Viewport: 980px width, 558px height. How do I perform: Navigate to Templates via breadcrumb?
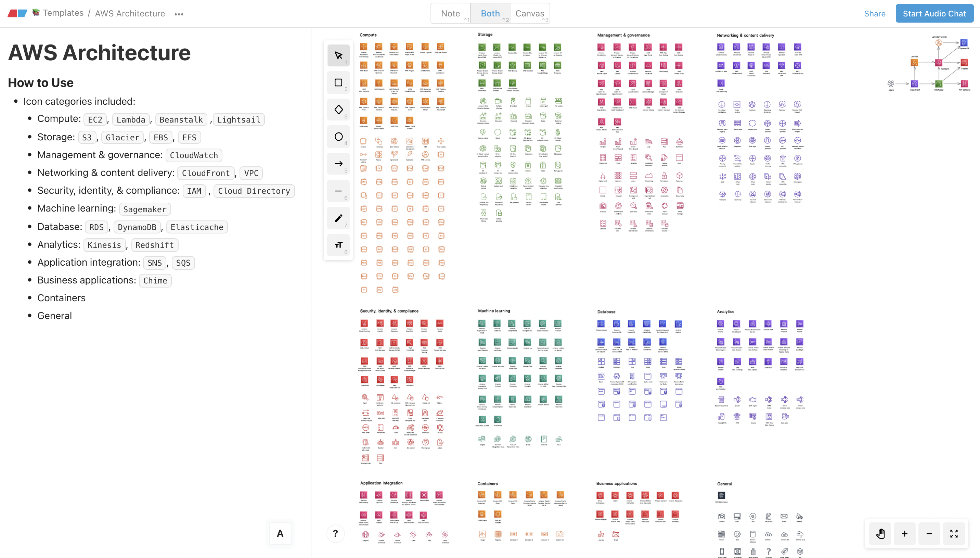pos(63,13)
